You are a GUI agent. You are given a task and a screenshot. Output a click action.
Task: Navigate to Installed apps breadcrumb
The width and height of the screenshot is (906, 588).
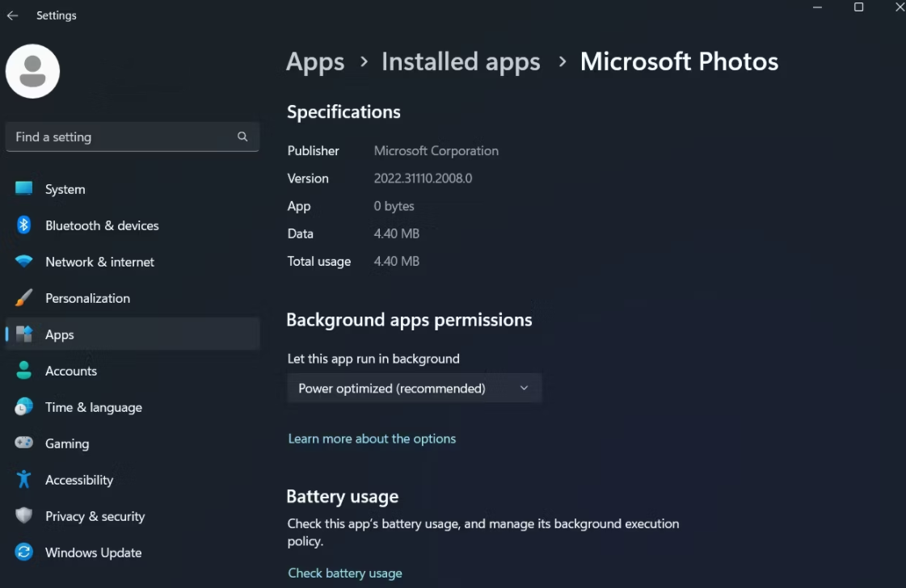(461, 61)
